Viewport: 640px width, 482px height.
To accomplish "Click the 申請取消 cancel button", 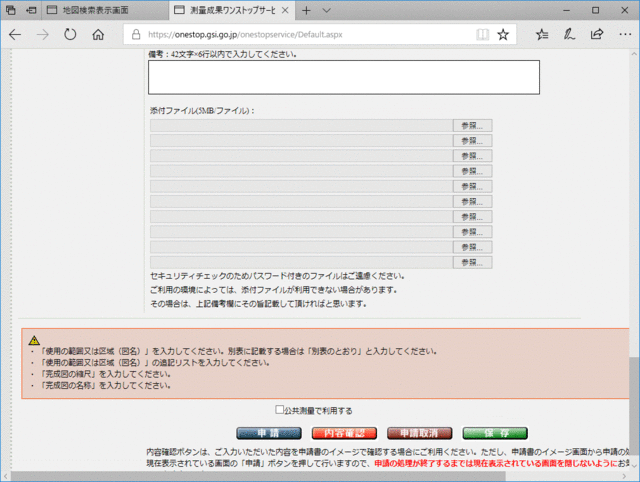I will coord(420,433).
